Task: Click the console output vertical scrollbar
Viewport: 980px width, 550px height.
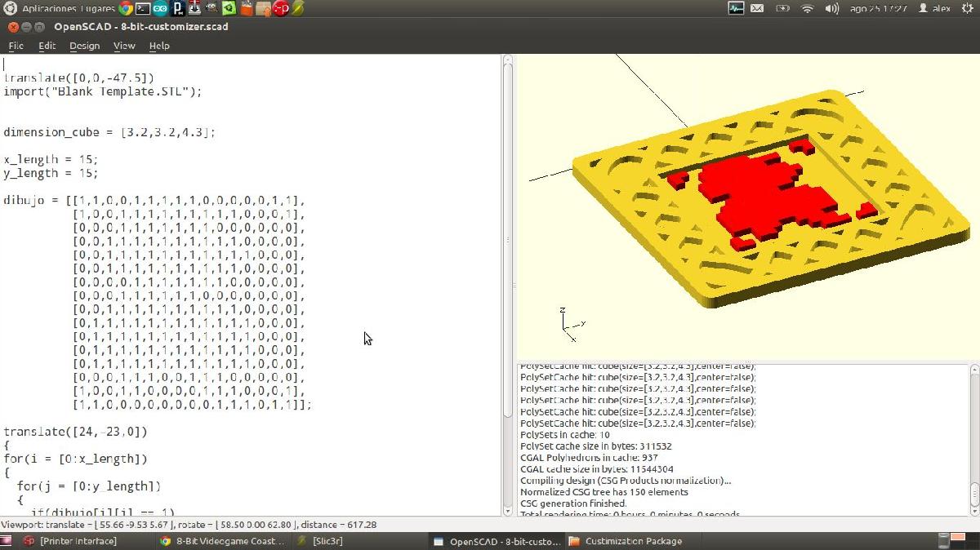Action: click(974, 441)
